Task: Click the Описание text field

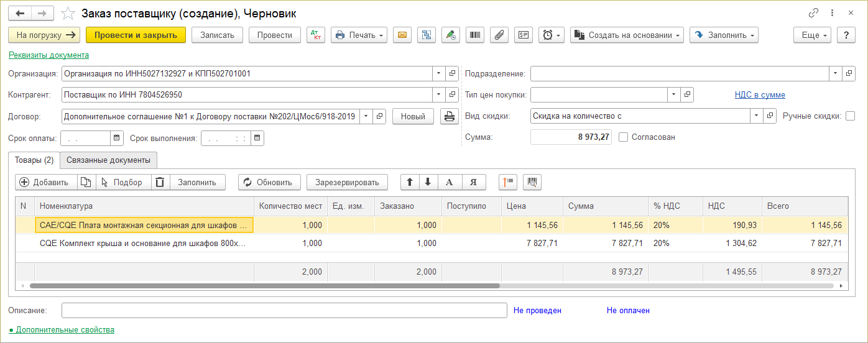Action: click(284, 310)
